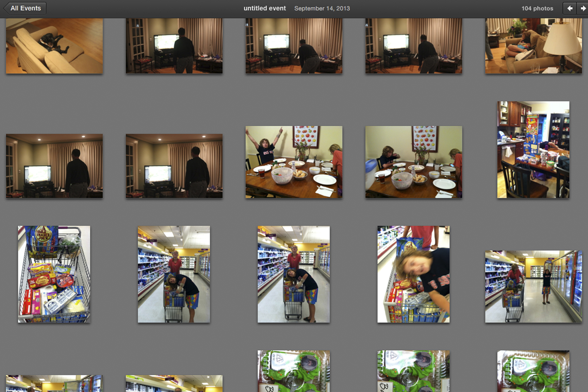
Task: Open photo of boy raising both arms at table
Action: click(294, 162)
